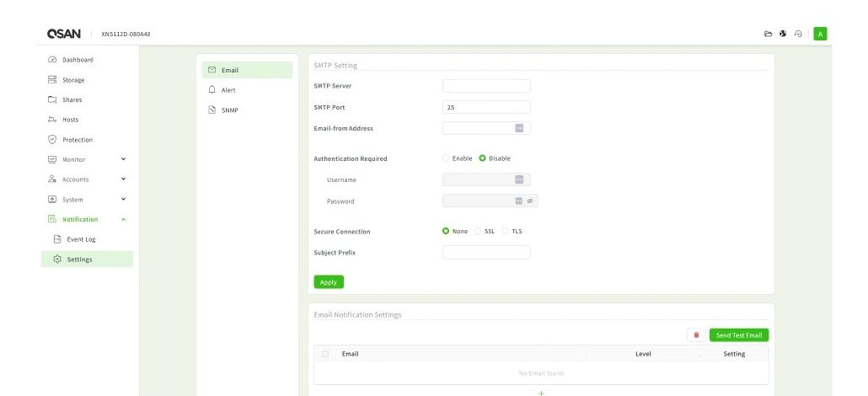
Task: Click the autofill icon in Password field
Action: 519,201
